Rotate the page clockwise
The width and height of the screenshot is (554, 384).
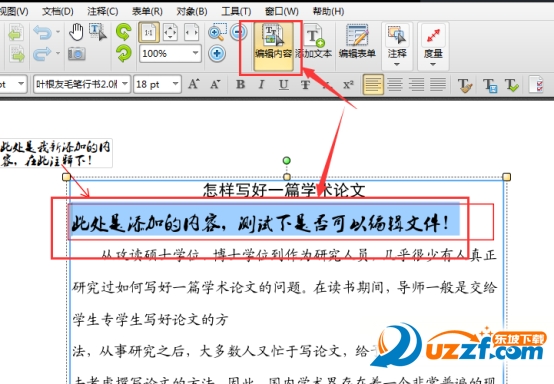click(x=124, y=54)
